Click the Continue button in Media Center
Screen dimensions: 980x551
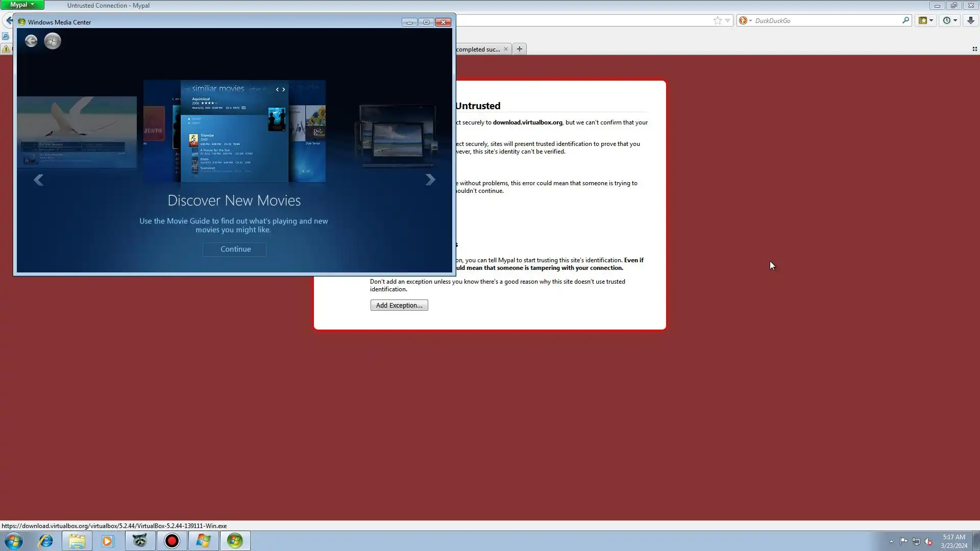pyautogui.click(x=235, y=249)
